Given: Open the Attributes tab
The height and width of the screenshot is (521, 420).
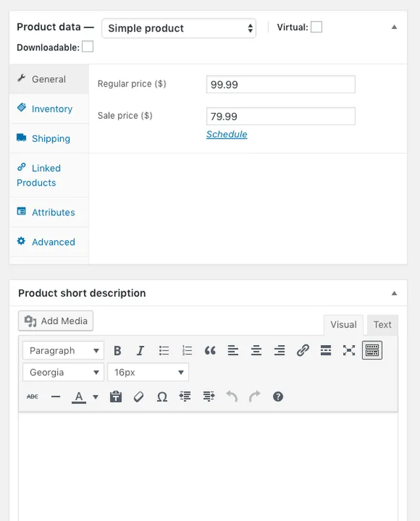Looking at the screenshot, I should pos(49,212).
